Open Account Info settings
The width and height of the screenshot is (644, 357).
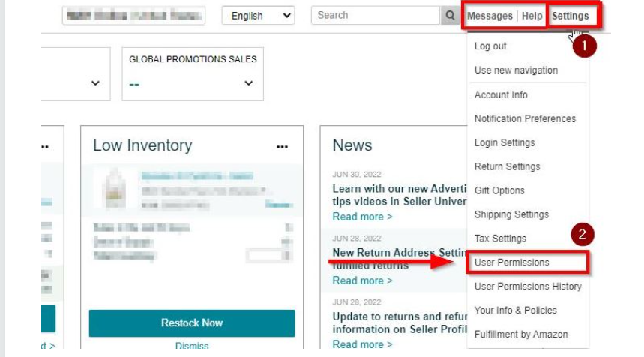pyautogui.click(x=501, y=95)
